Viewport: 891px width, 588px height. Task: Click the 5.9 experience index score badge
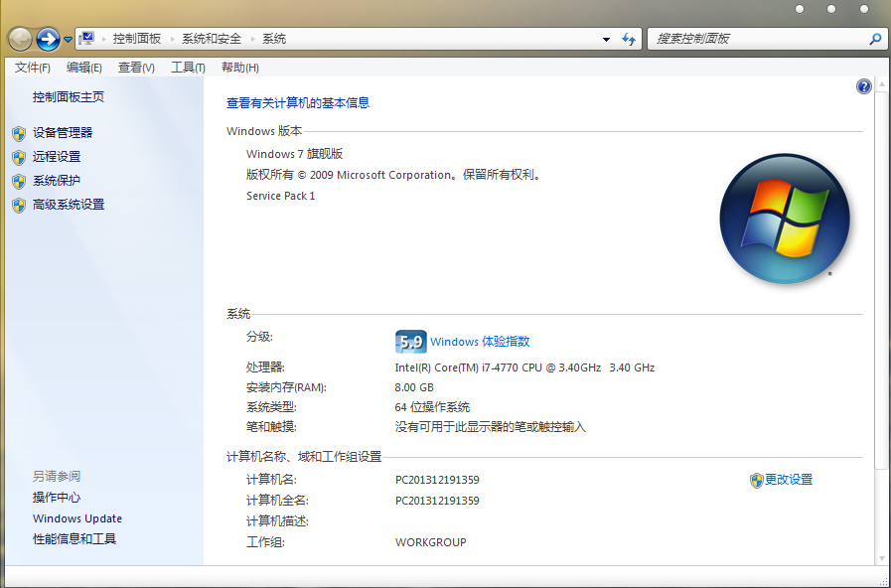411,342
